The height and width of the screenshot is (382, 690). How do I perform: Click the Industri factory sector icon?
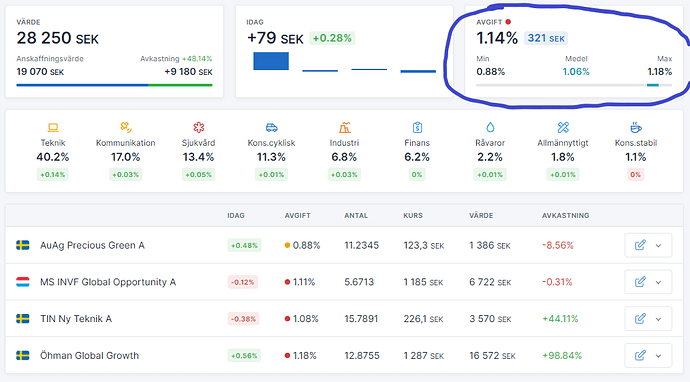click(x=345, y=128)
